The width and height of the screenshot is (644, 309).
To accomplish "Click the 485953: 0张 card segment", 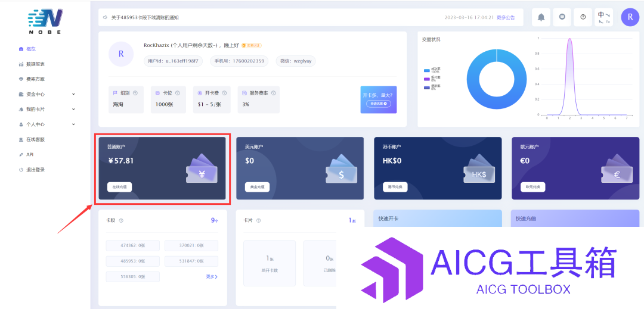I will (x=132, y=261).
